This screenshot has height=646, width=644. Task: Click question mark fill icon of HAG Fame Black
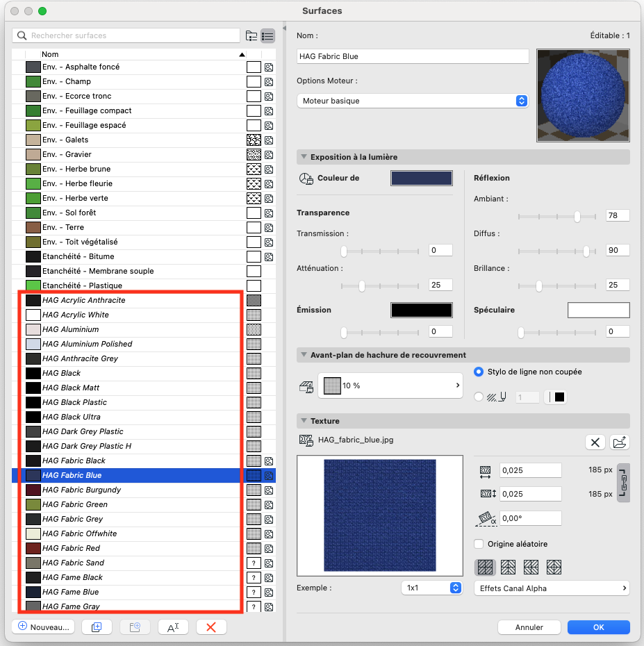(x=254, y=578)
